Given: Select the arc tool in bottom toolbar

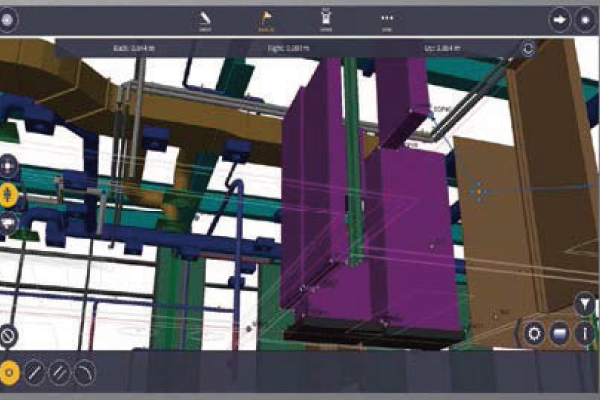Looking at the screenshot, I should pos(84,371).
